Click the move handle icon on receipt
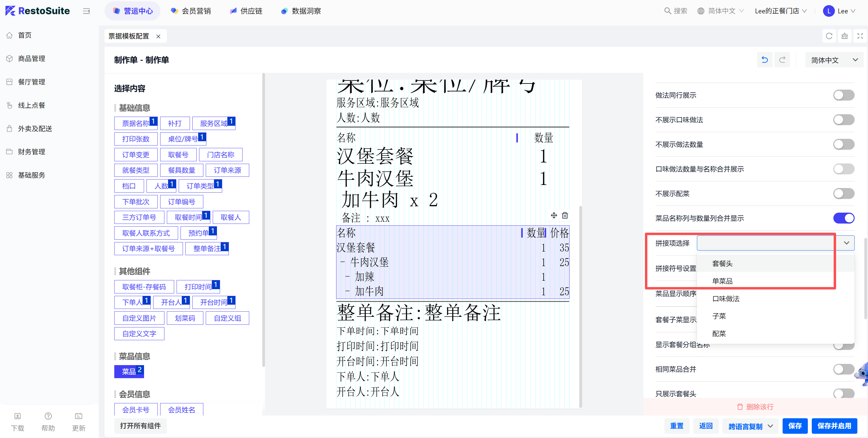Viewport: 868px width, 438px height. point(554,215)
